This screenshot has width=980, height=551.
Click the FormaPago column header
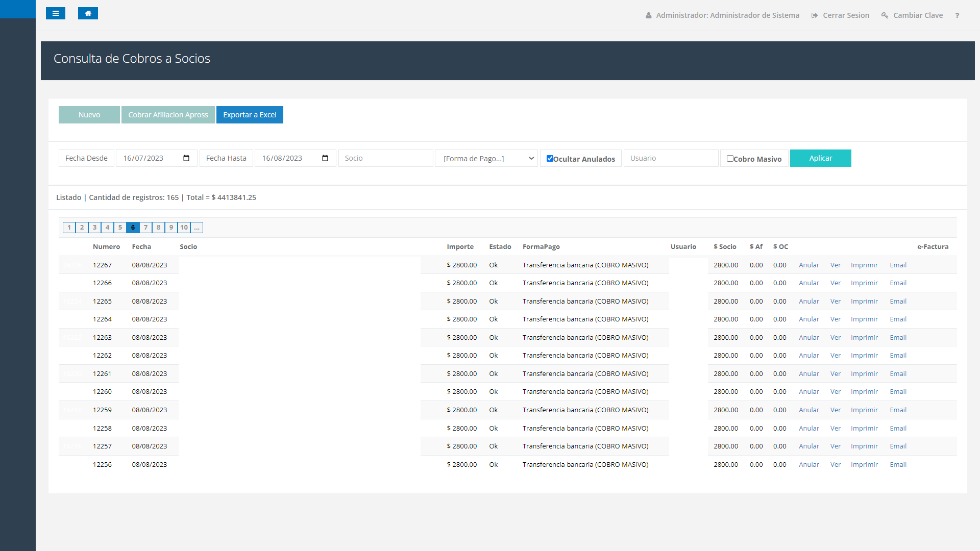click(x=541, y=246)
